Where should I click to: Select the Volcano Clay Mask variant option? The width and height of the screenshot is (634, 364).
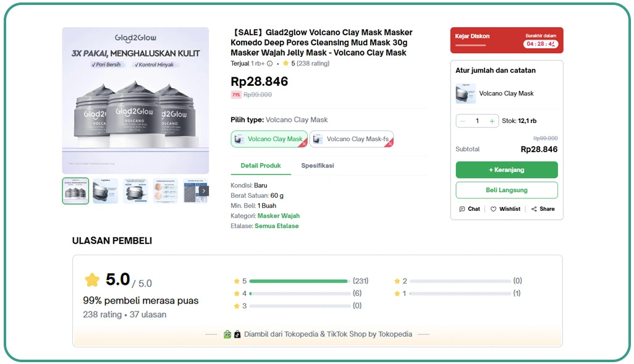(269, 139)
